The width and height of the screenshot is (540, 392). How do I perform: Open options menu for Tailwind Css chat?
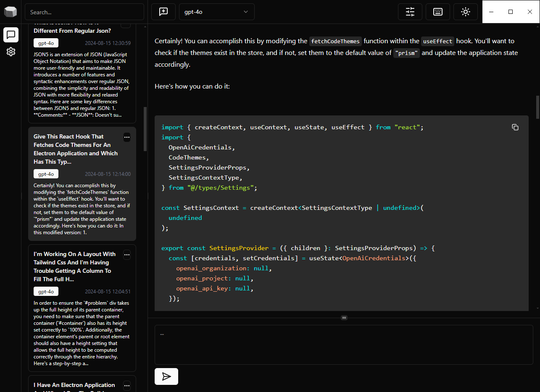(127, 255)
